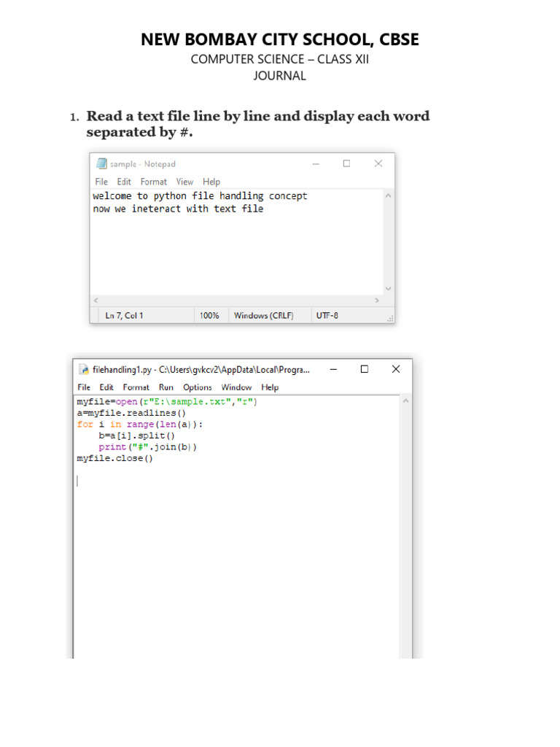Click 'Windows (CRLF)' status bar entry
The height and width of the screenshot is (747, 560).
(x=263, y=315)
